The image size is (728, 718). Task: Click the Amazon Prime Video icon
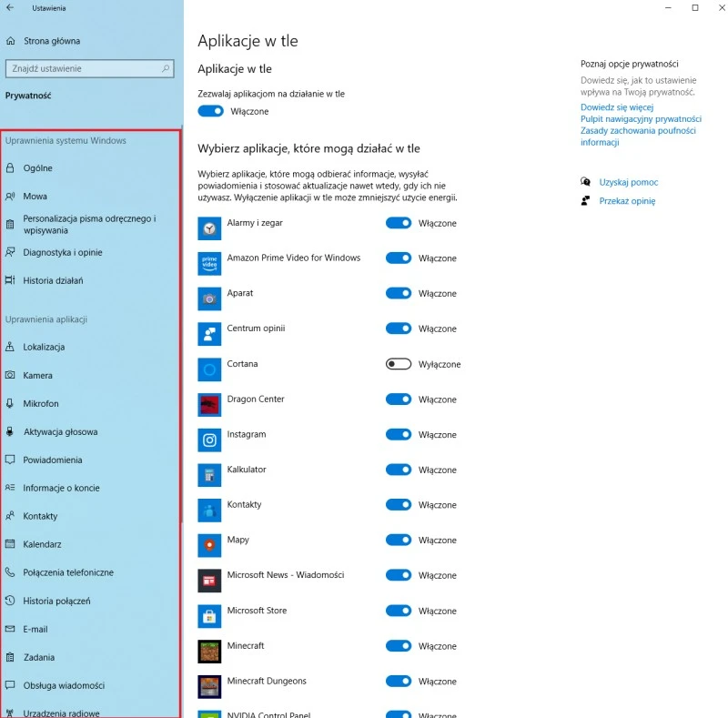pyautogui.click(x=209, y=263)
